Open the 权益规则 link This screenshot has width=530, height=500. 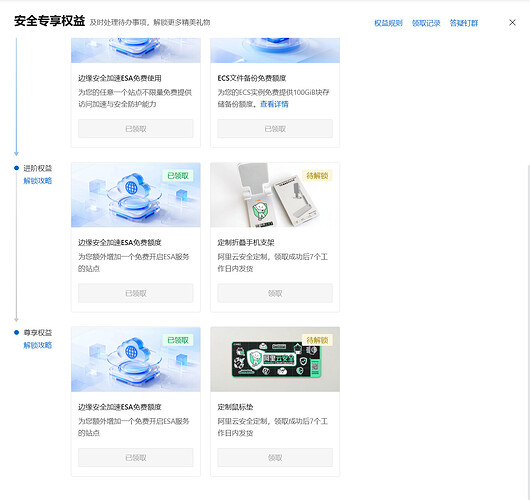(388, 23)
